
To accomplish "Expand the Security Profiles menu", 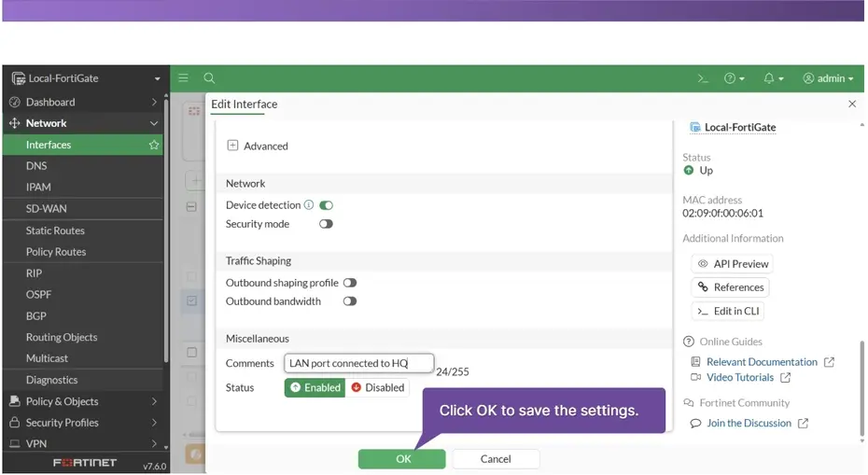I will click(83, 423).
